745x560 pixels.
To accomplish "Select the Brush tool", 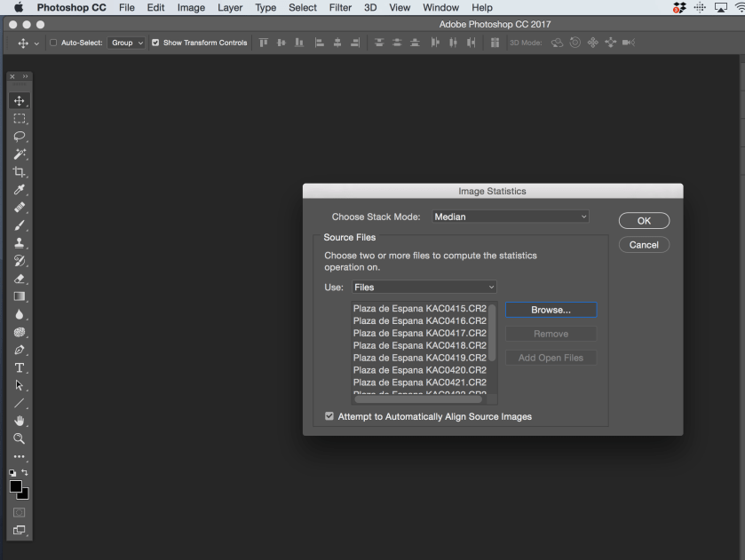I will (19, 225).
